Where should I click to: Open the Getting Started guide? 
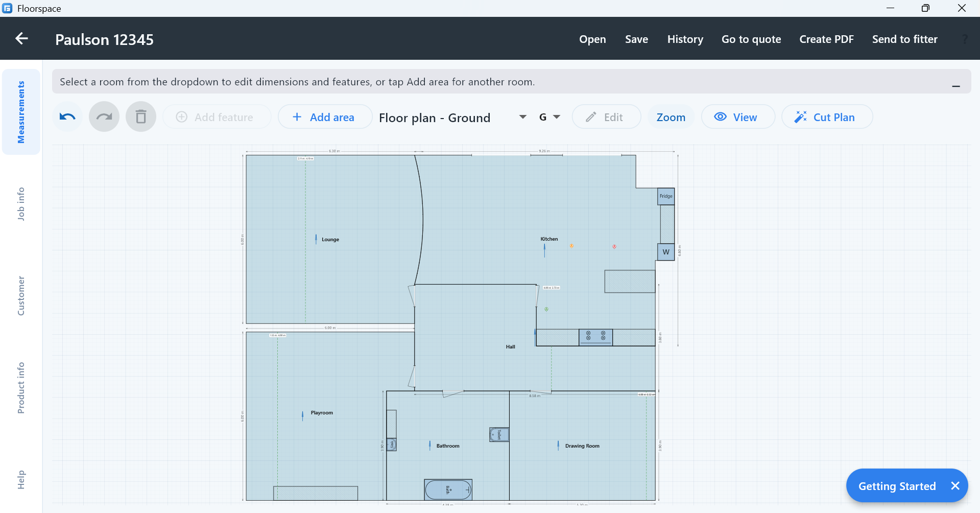point(897,486)
